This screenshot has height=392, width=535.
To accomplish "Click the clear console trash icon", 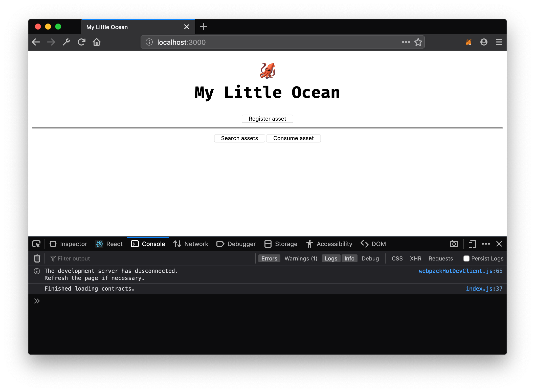I will pos(37,258).
